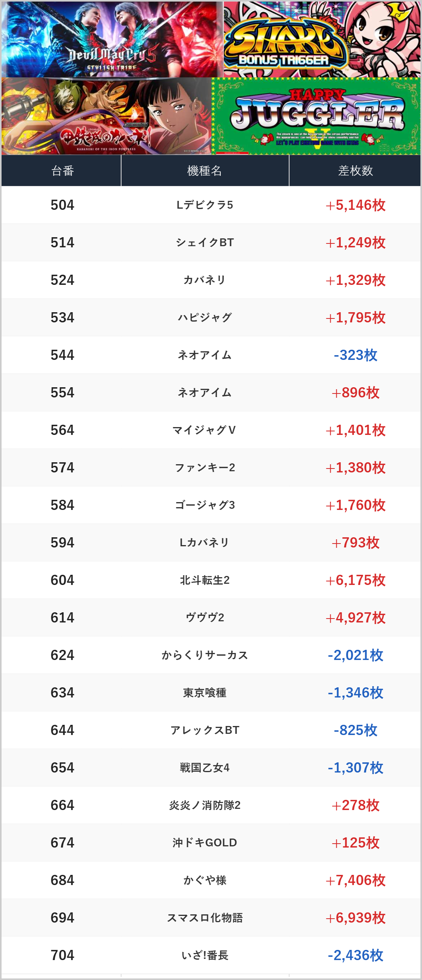Click the Devil May Cry 5 banner image
This screenshot has width=422, height=980.
(x=112, y=39)
